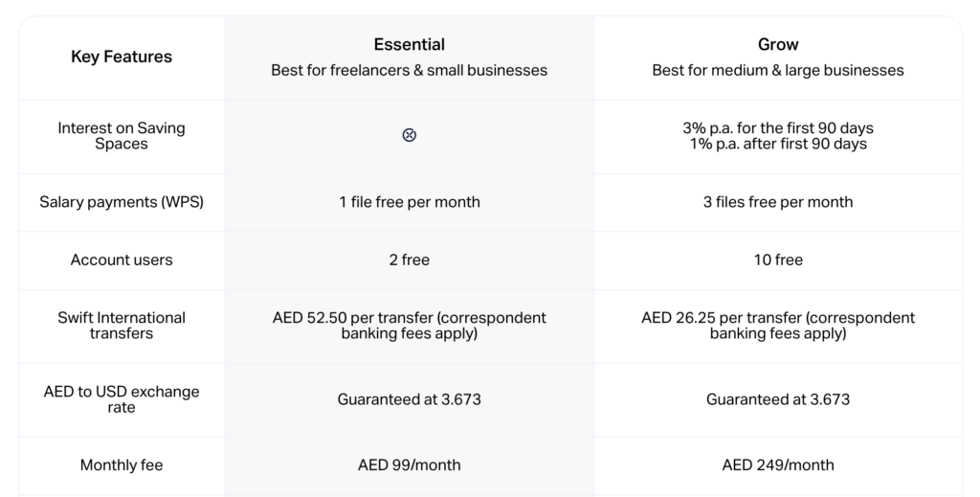
Task: Click the not-available icon under Essential
Action: [410, 135]
